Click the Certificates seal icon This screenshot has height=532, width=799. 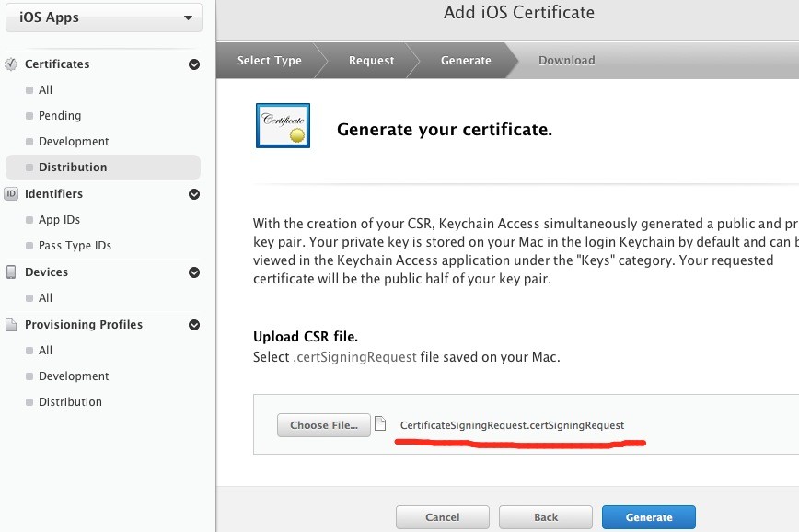11,64
